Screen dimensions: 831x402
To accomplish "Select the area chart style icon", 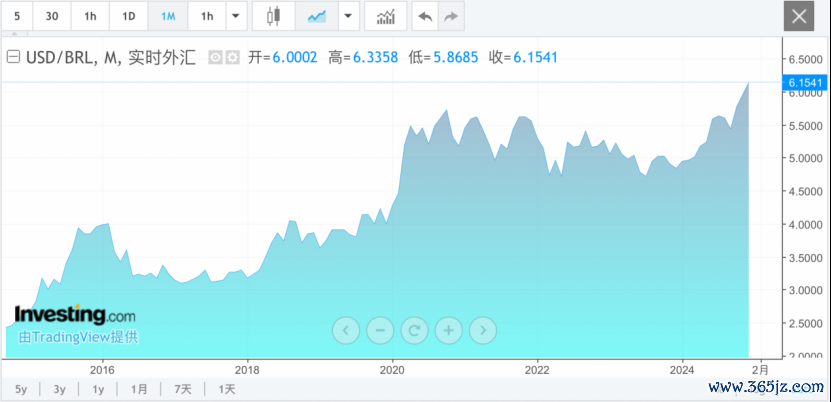I will [317, 16].
